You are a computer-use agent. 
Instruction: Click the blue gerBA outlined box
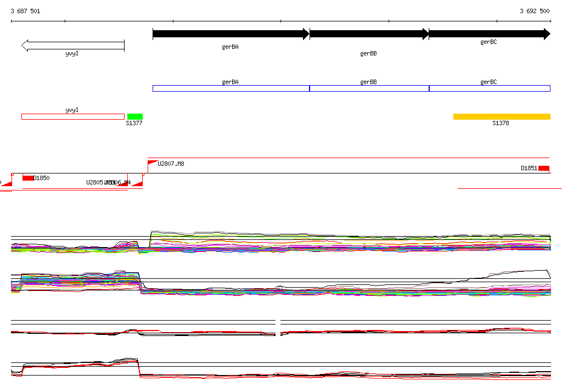231,88
